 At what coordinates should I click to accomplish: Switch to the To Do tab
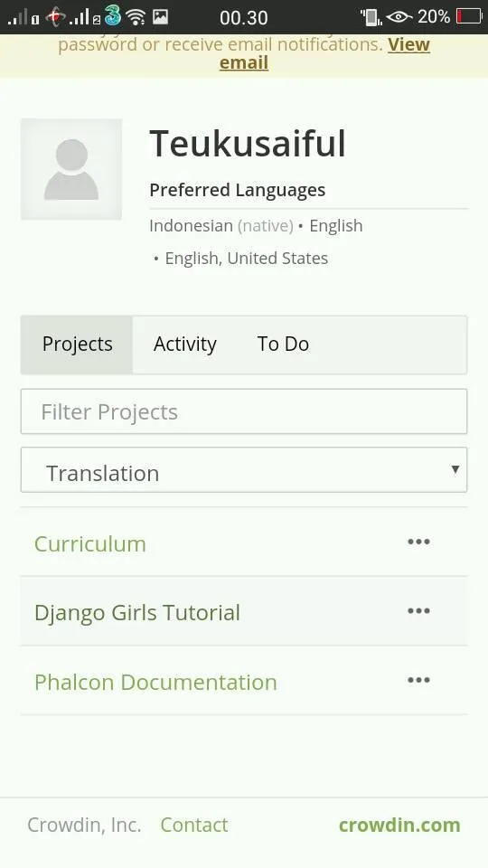283,344
